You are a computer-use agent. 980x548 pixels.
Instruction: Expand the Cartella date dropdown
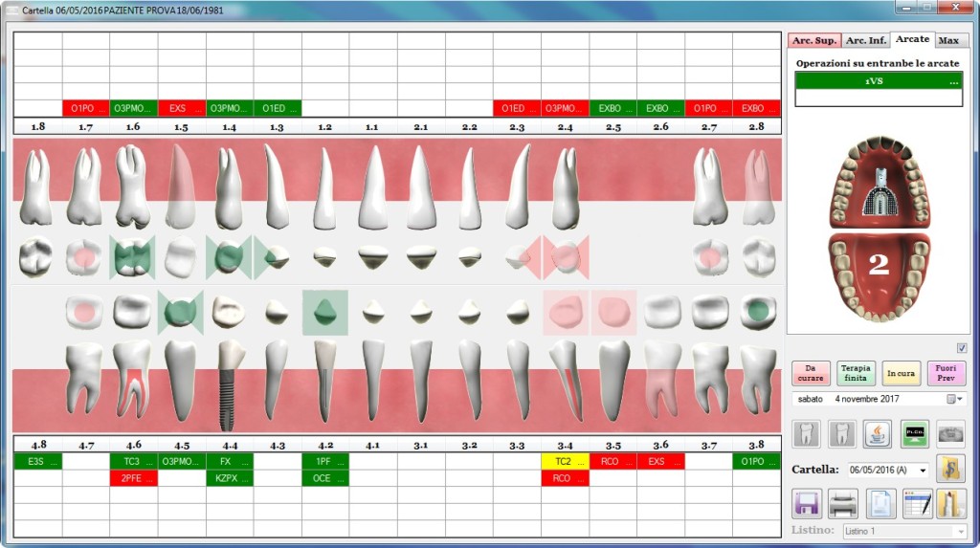pos(924,470)
